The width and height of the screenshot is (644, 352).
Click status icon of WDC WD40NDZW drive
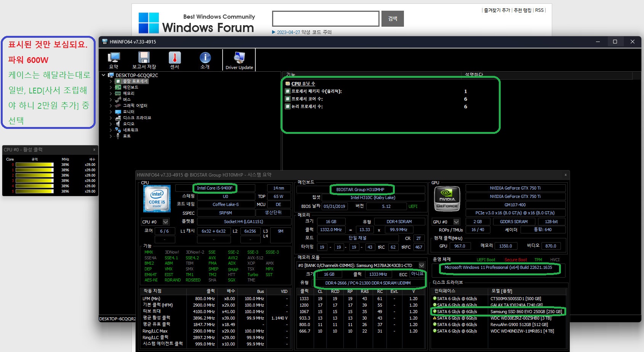(434, 331)
